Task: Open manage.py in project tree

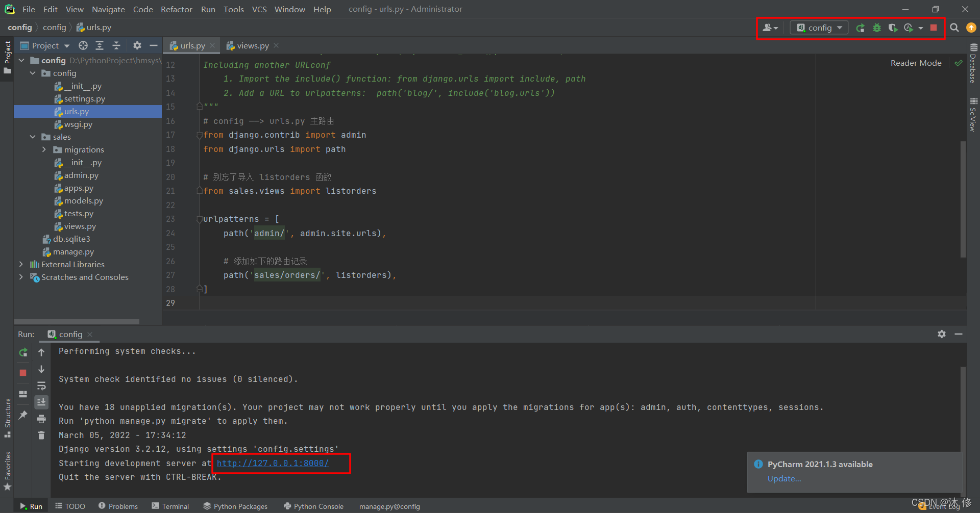Action: [68, 252]
